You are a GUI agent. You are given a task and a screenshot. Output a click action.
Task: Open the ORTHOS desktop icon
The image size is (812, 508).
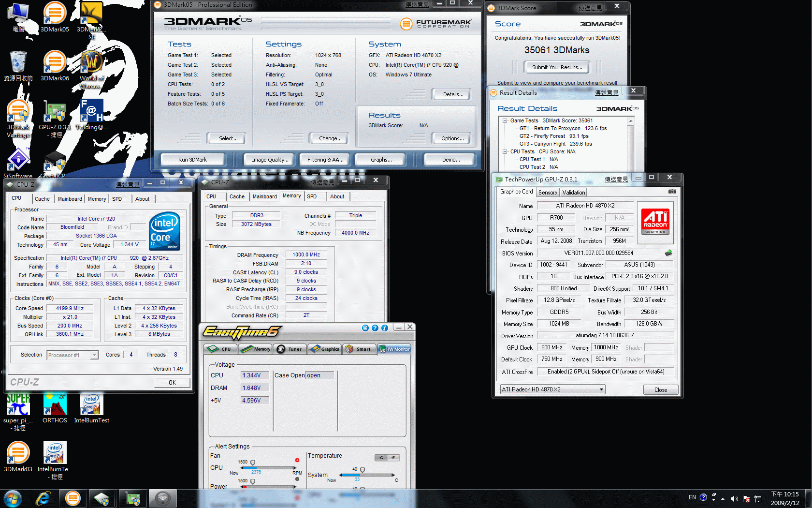tap(55, 408)
